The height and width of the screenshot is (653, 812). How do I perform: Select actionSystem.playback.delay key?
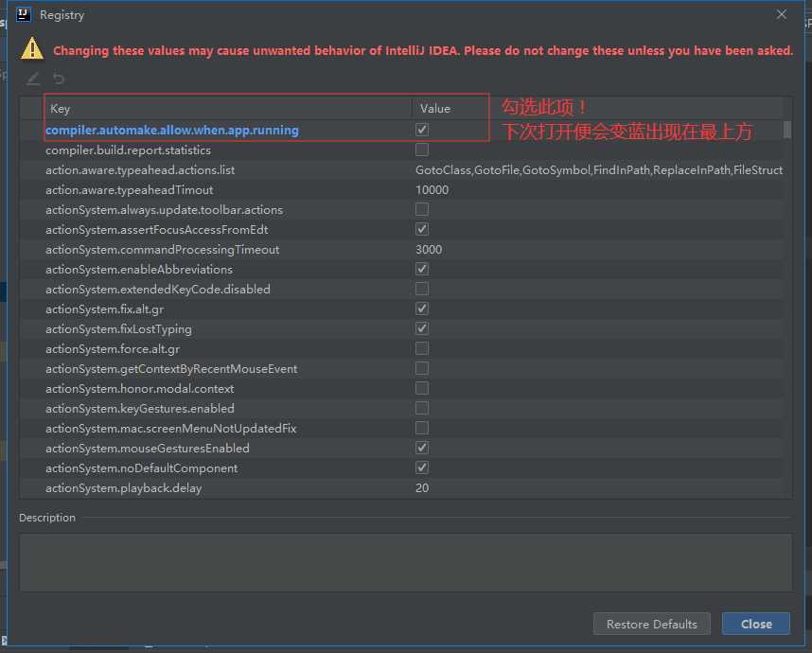[x=124, y=487]
